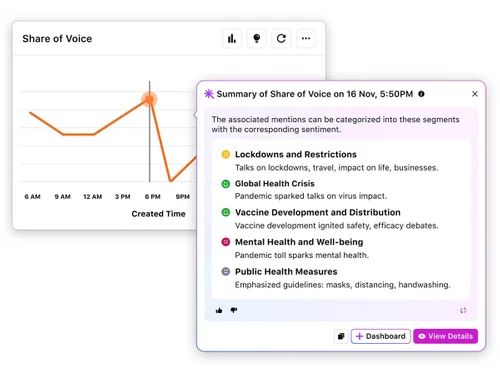Click the 9 AM axis label
This screenshot has height=375, width=500.
click(62, 197)
